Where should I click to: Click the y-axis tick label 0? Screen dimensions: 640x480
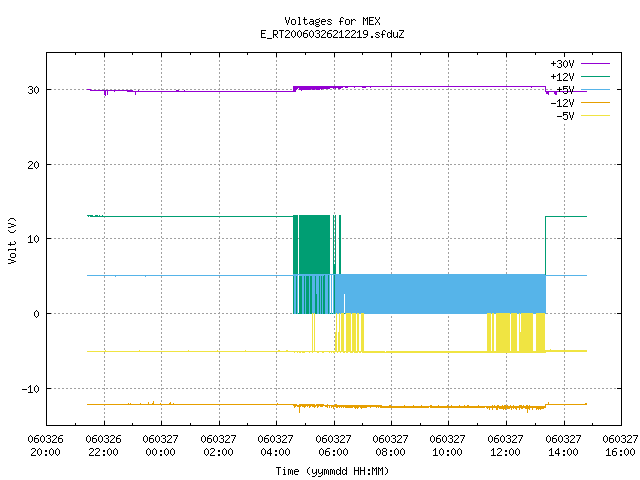pyautogui.click(x=37, y=314)
